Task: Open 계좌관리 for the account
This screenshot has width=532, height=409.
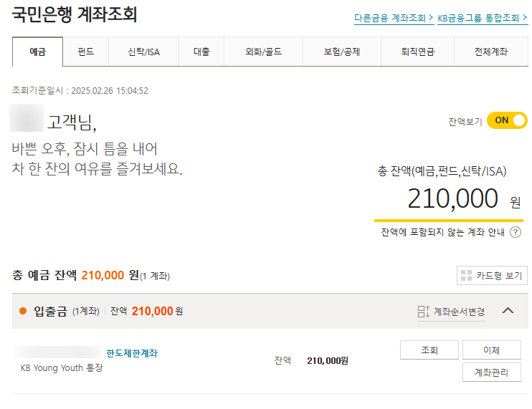Action: [492, 372]
